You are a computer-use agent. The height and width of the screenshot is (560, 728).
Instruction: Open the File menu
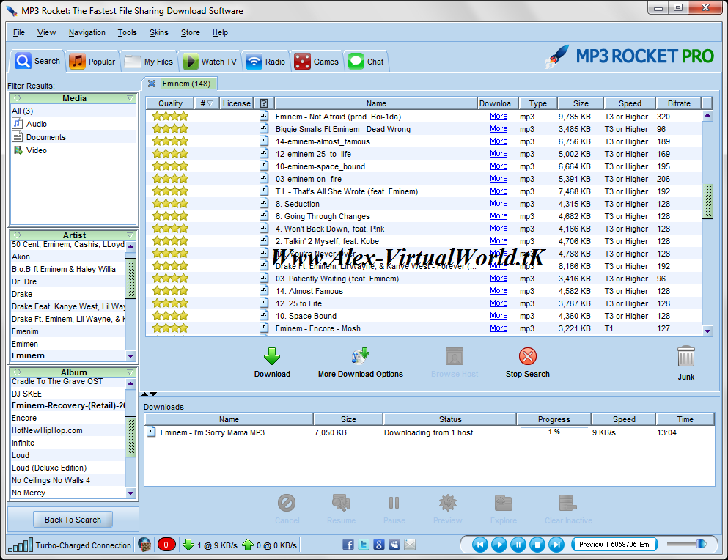click(x=19, y=32)
